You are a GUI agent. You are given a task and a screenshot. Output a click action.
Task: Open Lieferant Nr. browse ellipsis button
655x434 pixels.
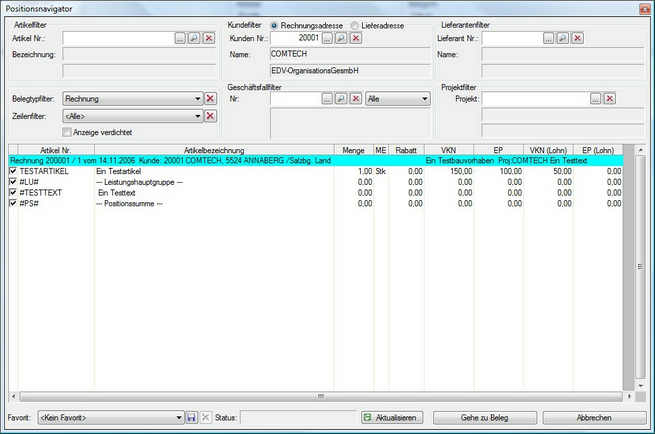[548, 38]
